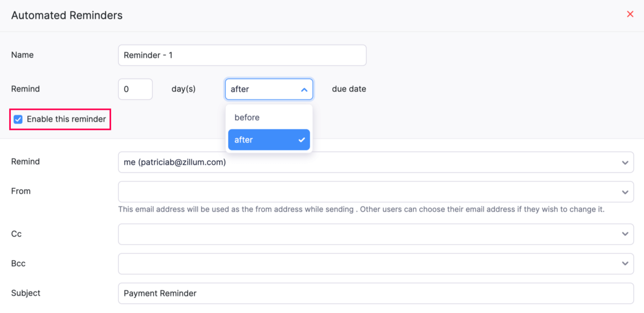Image resolution: width=644 pixels, height=313 pixels.
Task: Click the 'Enable this reminder' label text
Action: (x=66, y=119)
